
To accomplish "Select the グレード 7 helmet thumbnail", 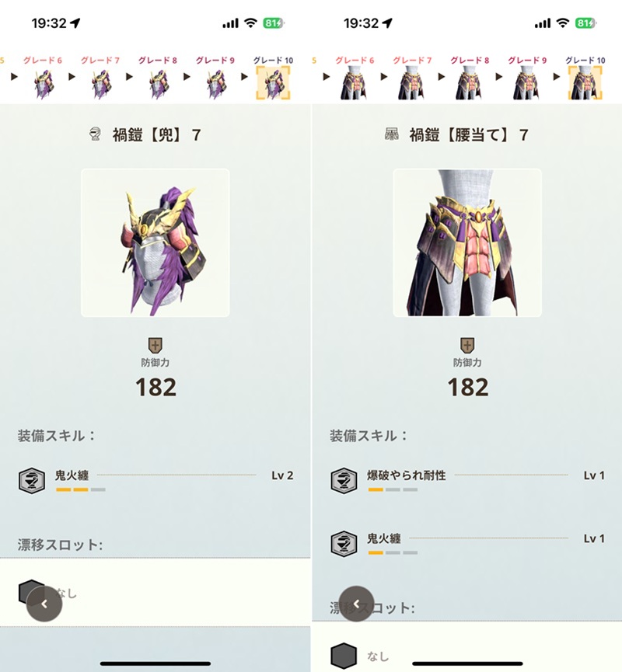I will [x=101, y=85].
